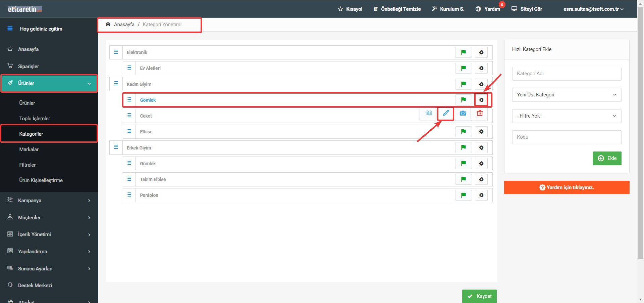
Task: Toggle green flag status for Ev Aletleri
Action: click(463, 68)
